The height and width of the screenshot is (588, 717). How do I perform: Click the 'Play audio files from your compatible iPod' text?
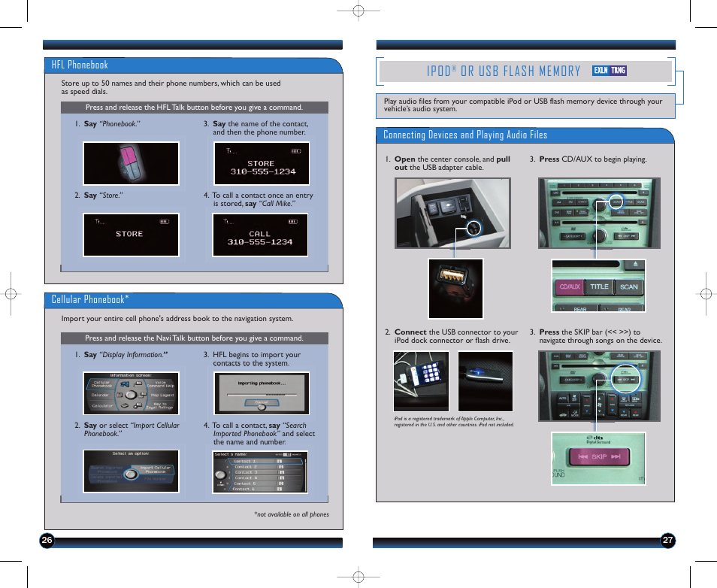[523, 105]
